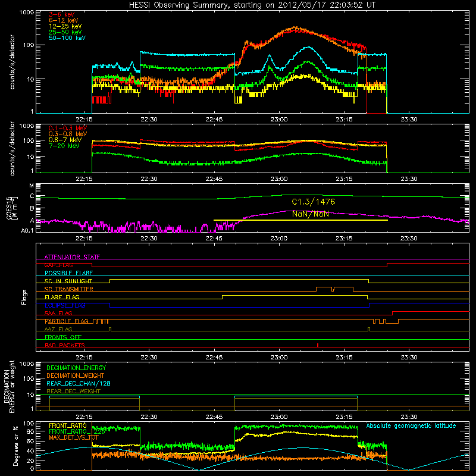Select the orange 6-12 keV legend label
The image size is (476, 476).
coord(64,20)
